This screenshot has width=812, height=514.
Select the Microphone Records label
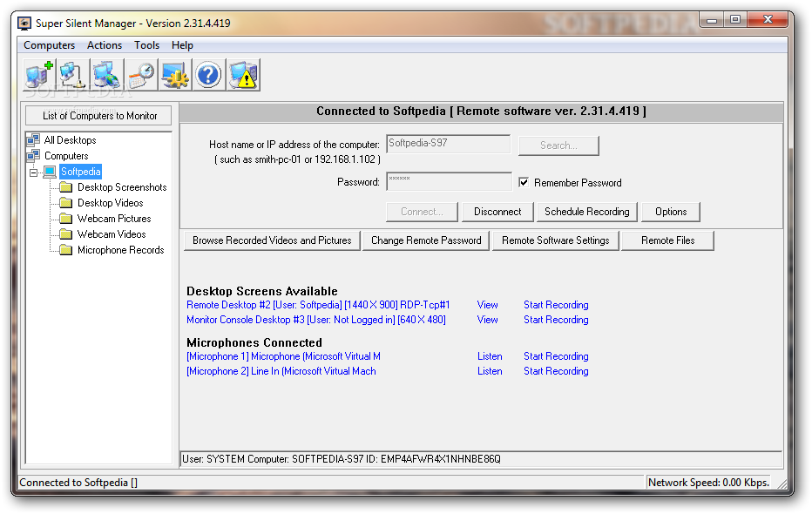[120, 250]
